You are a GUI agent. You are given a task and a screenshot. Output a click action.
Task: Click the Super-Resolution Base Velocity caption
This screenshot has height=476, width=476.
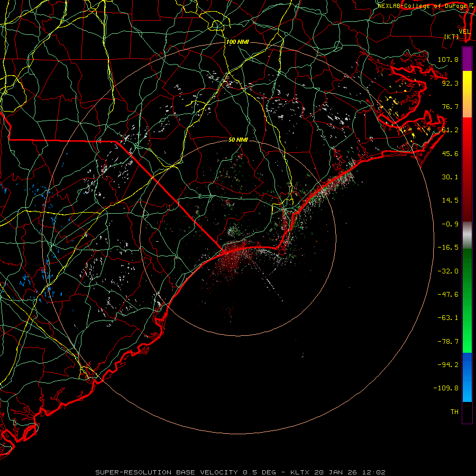(x=240, y=472)
